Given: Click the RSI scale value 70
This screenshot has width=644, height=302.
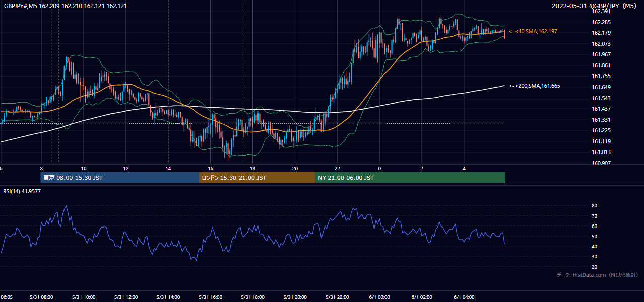Looking at the screenshot, I should (594, 216).
